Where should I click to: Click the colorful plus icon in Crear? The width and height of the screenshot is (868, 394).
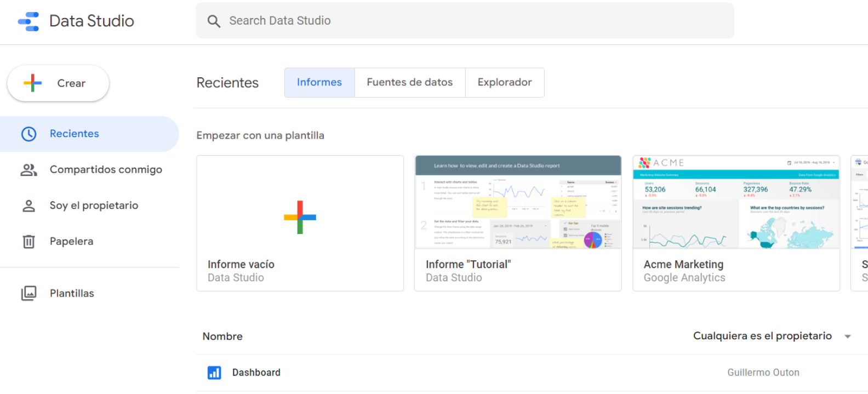pyautogui.click(x=33, y=83)
